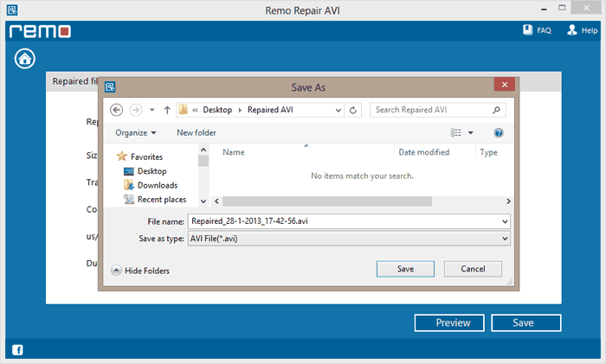Click the FAQ text link
This screenshot has height=364, width=606.
(544, 30)
